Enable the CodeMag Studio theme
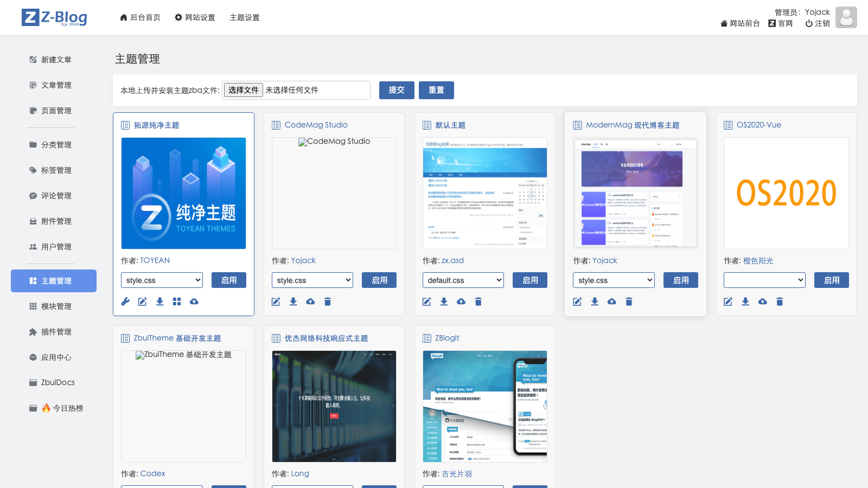This screenshot has height=488, width=868. [x=380, y=280]
